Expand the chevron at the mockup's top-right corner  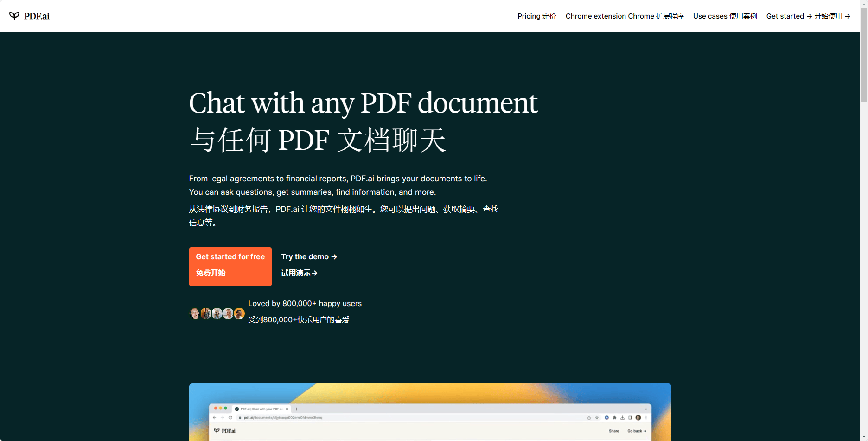point(646,409)
